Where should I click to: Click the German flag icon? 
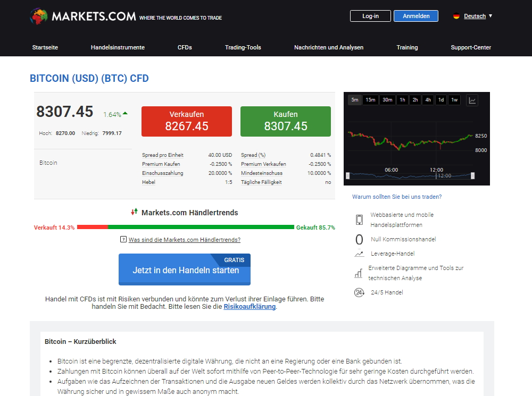tap(456, 16)
